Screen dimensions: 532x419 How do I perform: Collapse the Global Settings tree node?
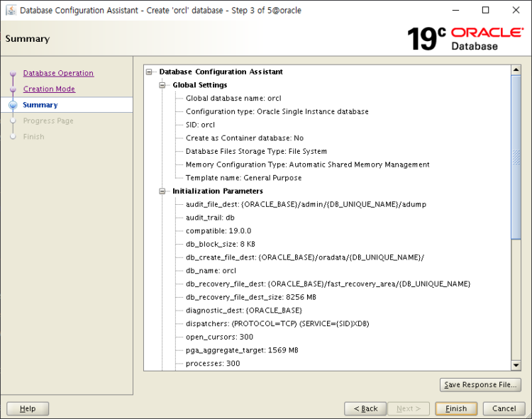point(162,85)
